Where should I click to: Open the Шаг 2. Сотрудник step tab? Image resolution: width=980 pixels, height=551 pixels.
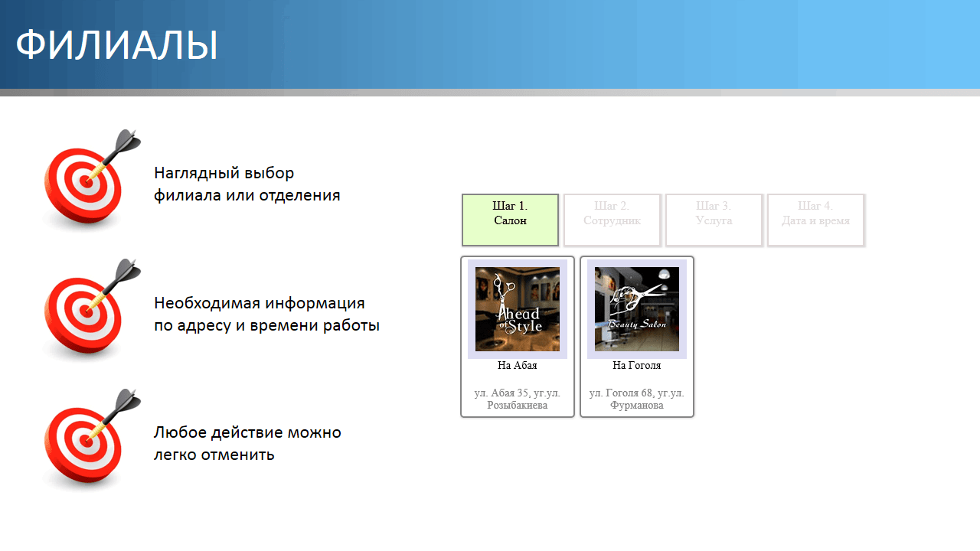612,220
